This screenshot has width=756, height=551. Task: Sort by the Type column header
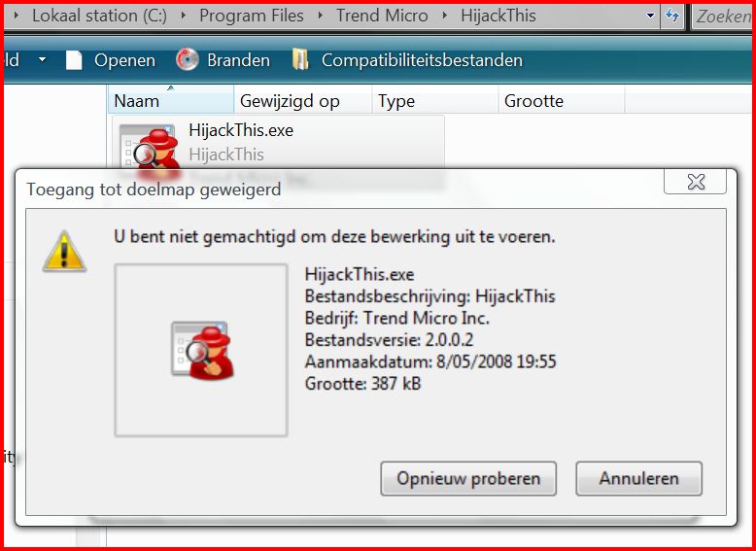coord(435,101)
